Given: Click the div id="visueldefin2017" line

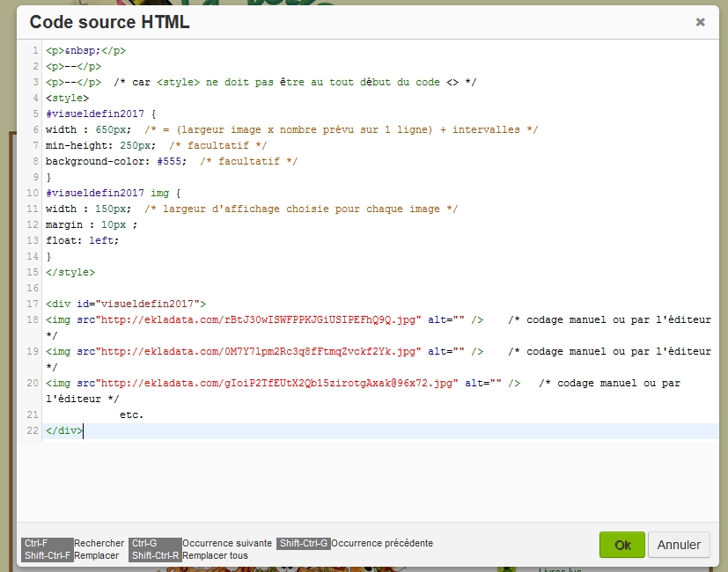Looking at the screenshot, I should [x=125, y=304].
